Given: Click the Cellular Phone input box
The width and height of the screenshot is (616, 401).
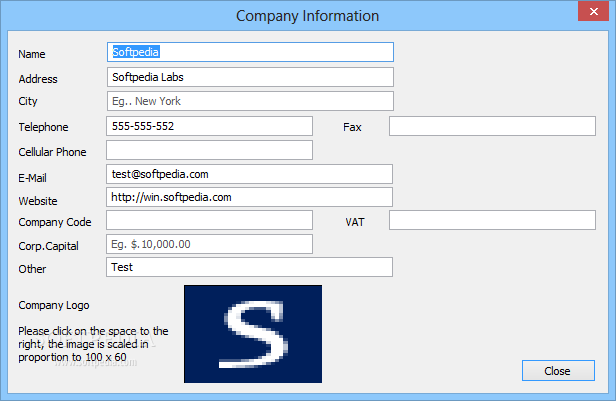Looking at the screenshot, I should [x=209, y=150].
